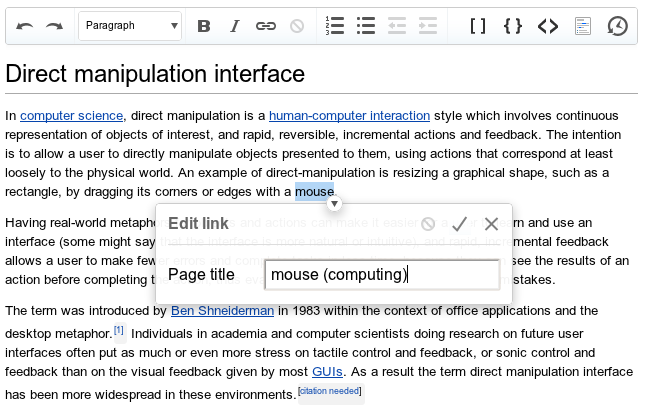Click the square brackets toolbar icon
The width and height of the screenshot is (645, 408).
pos(478,26)
